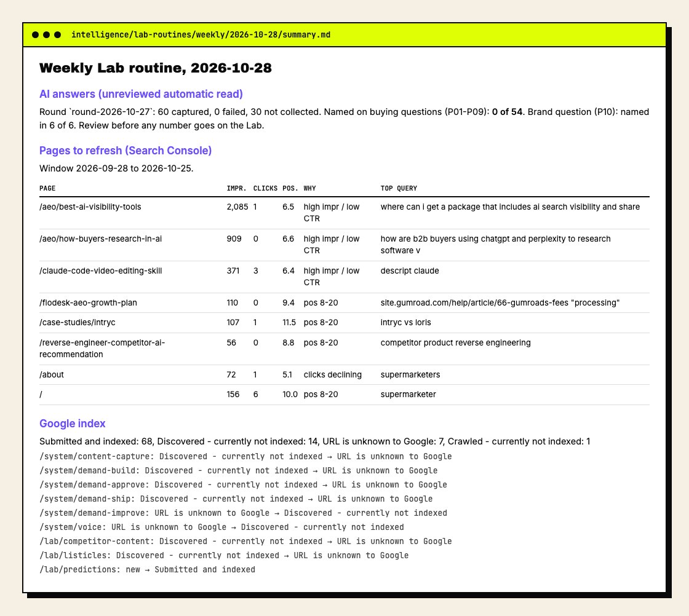This screenshot has width=689, height=616.
Task: Select the /aeo/how-buyers-research-in-ai page cell
Action: point(101,239)
